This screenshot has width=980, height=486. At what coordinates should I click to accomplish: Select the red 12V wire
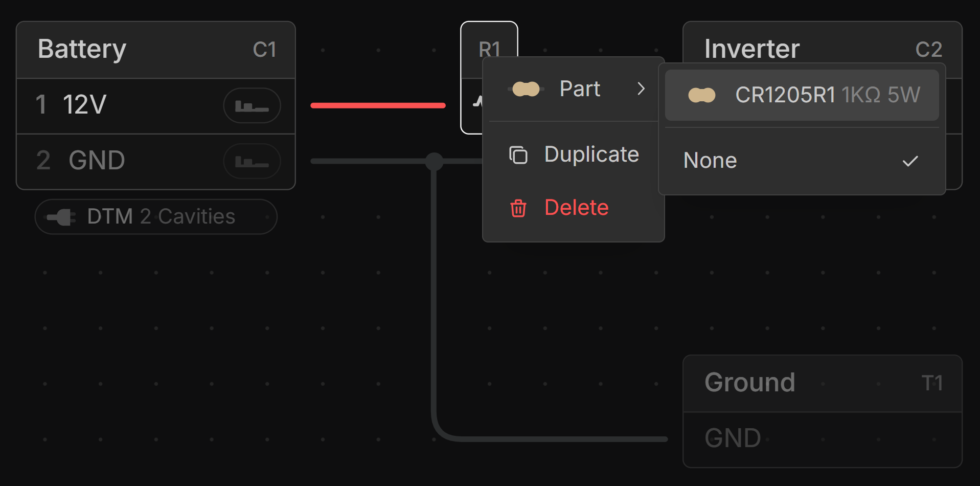tap(378, 105)
